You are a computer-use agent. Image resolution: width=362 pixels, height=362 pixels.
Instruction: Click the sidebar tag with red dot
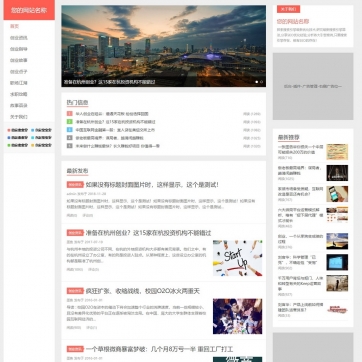click(18, 130)
